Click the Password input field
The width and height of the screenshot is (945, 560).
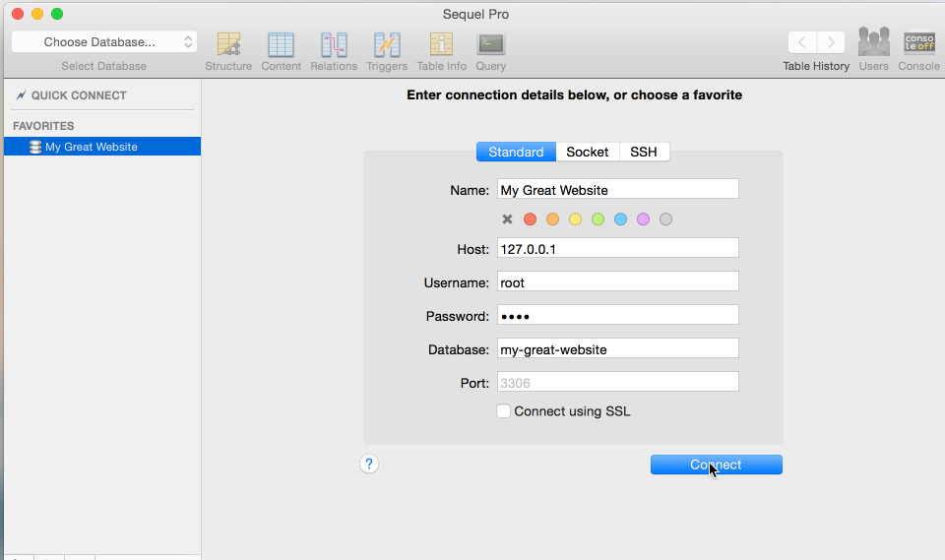[618, 315]
